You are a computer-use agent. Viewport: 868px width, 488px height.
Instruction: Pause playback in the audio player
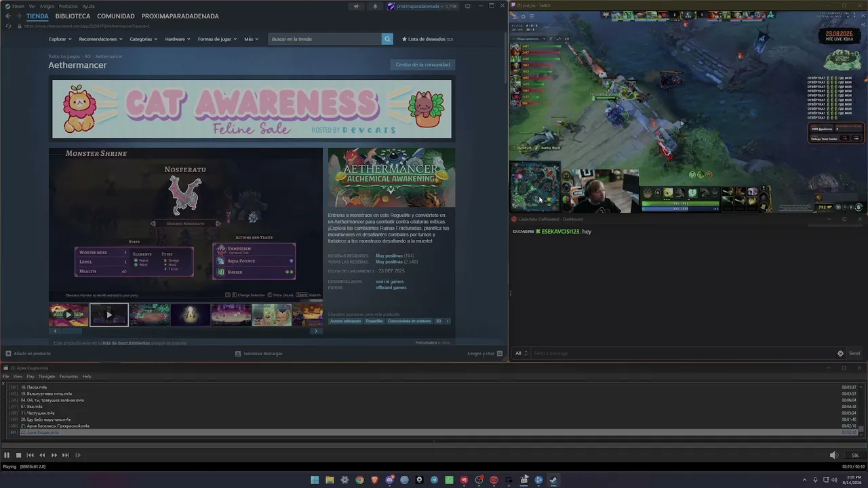click(7, 455)
